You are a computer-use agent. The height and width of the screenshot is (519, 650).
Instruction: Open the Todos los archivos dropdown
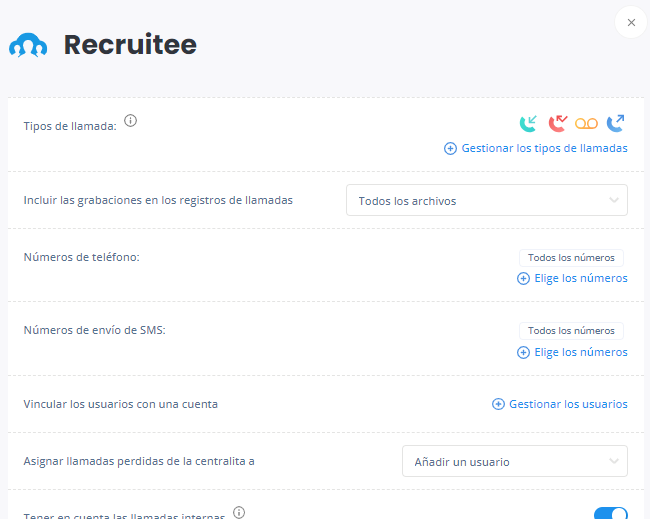(487, 200)
